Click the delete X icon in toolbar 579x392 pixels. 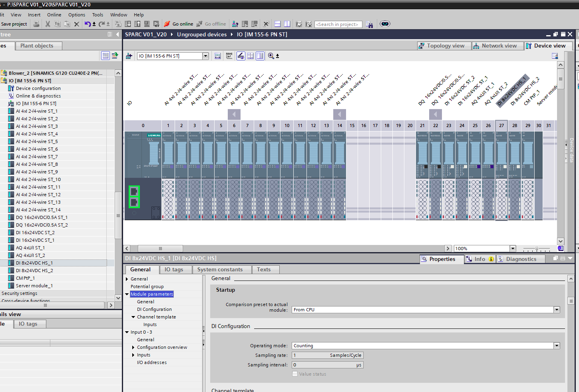point(77,24)
